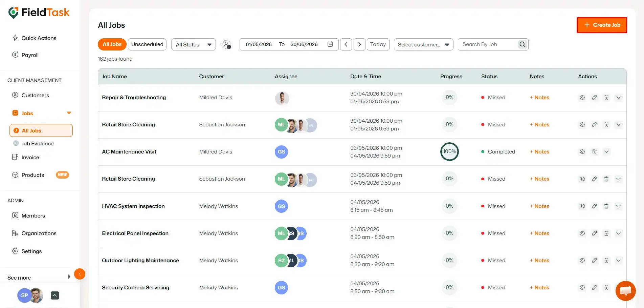View the Outdoor Lighting Maintenance job
This screenshot has height=308, width=644.
pos(582,261)
